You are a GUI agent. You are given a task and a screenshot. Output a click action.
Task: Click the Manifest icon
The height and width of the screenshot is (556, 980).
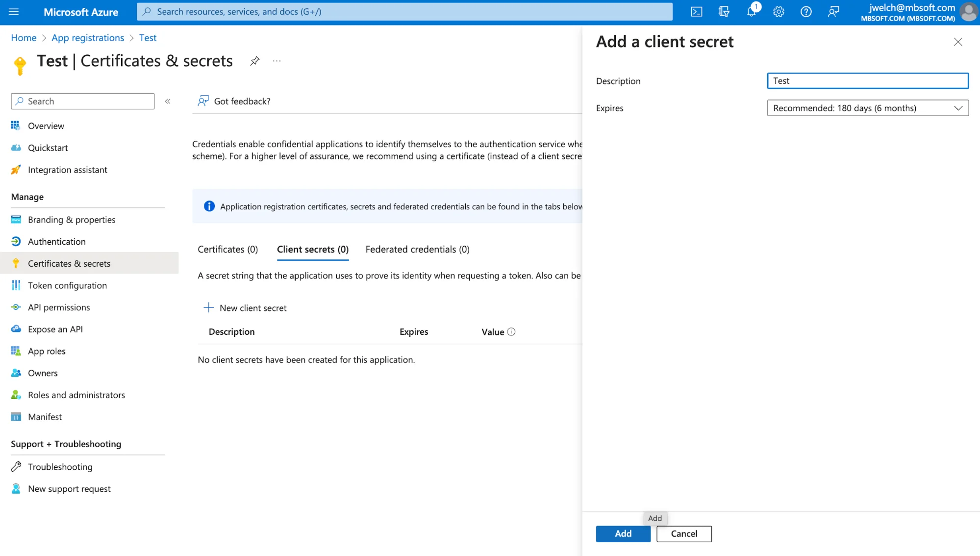point(15,416)
